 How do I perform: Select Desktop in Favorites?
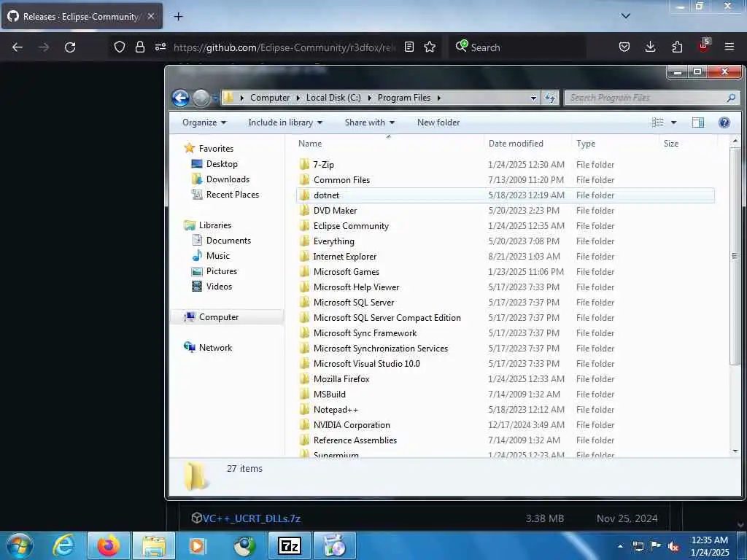(214, 164)
